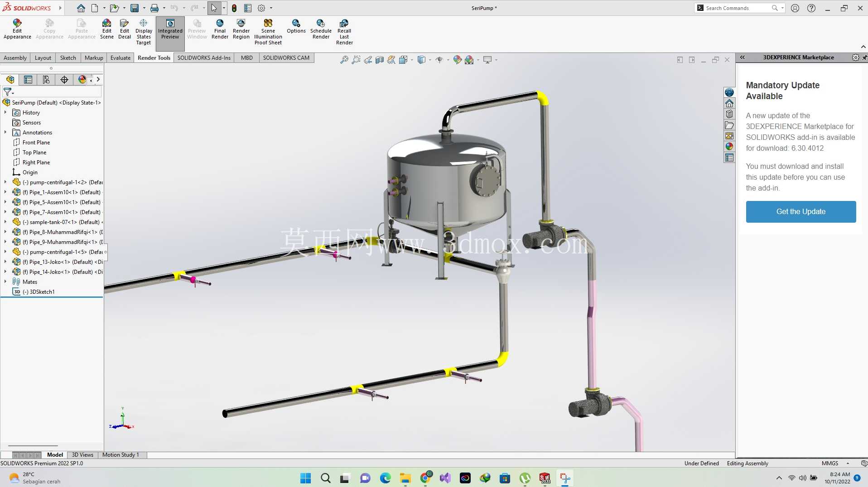Click Schedule Render icon
Viewport: 868px width, 487px height.
[321, 29]
